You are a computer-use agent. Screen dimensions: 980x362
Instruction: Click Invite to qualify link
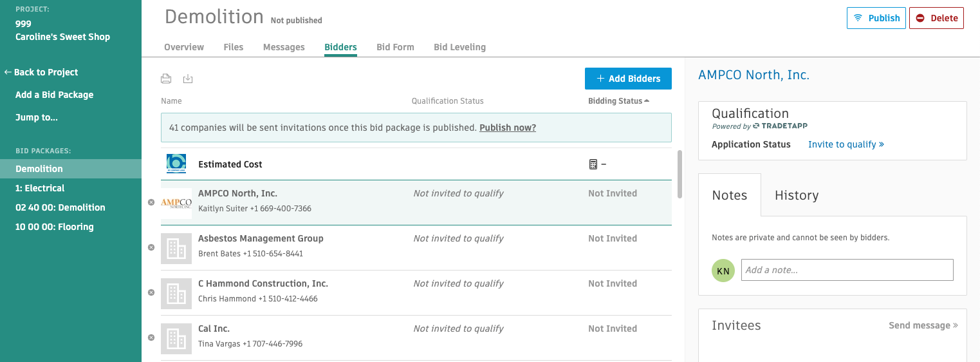[846, 144]
